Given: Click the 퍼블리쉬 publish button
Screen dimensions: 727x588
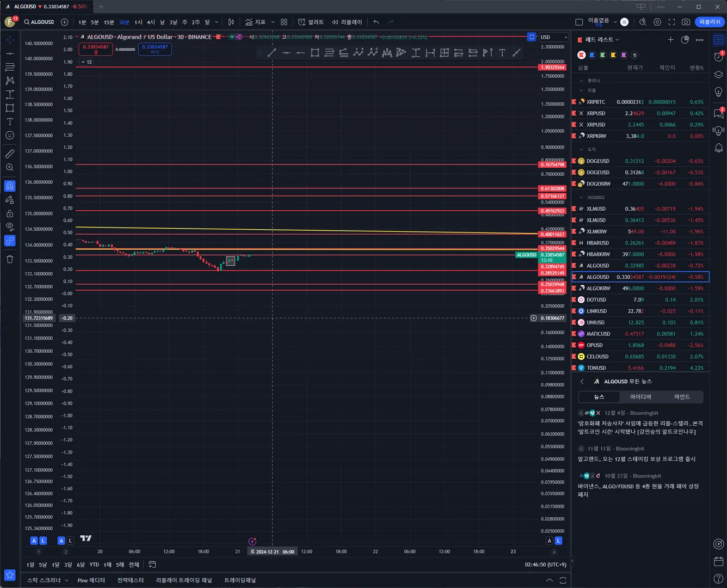Looking at the screenshot, I should click(x=710, y=22).
